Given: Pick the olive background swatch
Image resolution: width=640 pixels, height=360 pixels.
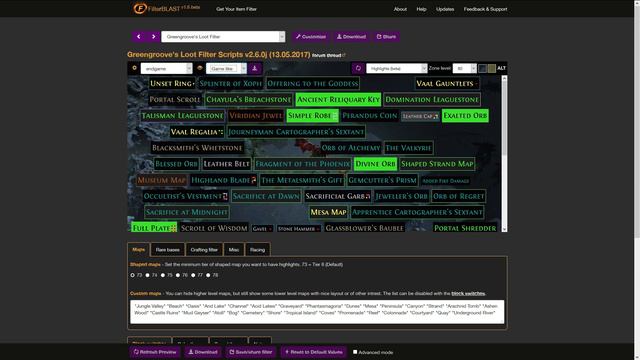Looking at the screenshot, I should pos(492,68).
